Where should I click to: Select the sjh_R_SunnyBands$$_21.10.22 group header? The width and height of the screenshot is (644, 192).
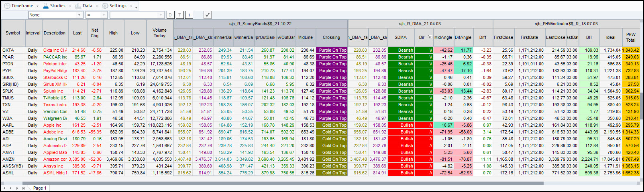coord(260,24)
